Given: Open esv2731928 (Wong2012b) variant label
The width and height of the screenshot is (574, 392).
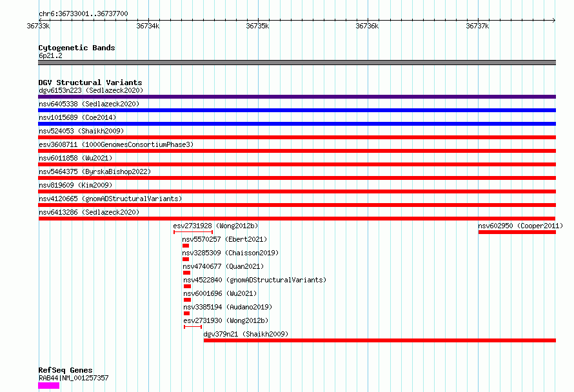Looking at the screenshot, I should tap(215, 226).
